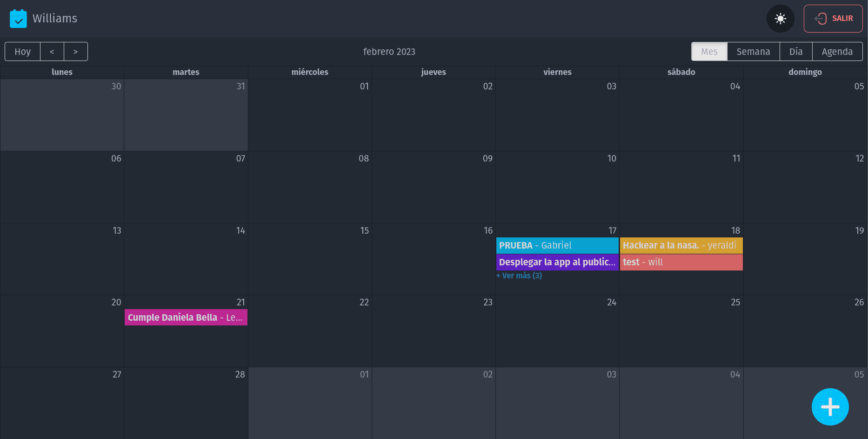Viewport: 868px width, 439px height.
Task: Select the previous month arrow
Action: 52,51
